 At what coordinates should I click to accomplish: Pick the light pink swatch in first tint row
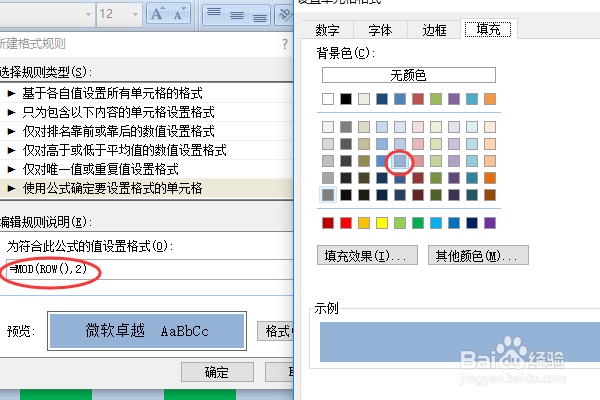click(x=418, y=127)
